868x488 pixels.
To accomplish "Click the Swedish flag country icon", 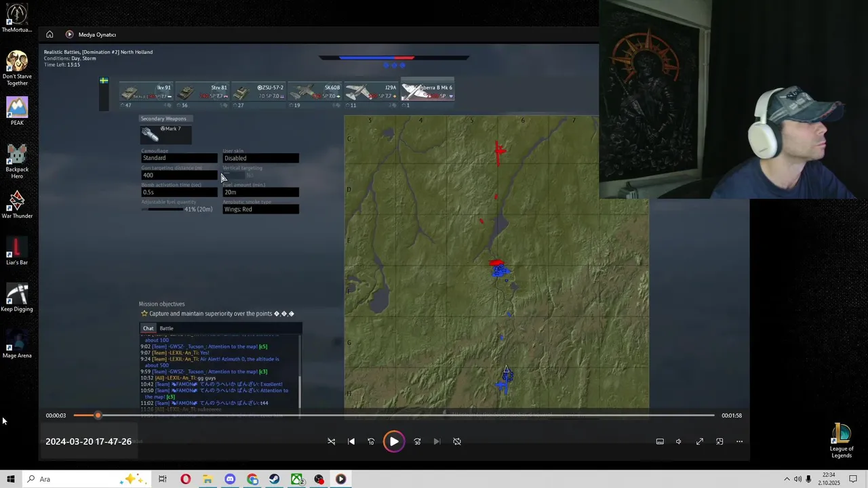I will (104, 81).
